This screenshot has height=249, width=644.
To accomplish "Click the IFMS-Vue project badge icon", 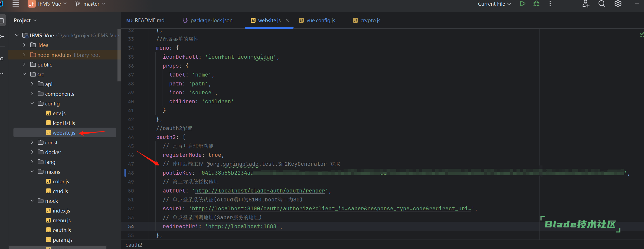I will (x=32, y=4).
